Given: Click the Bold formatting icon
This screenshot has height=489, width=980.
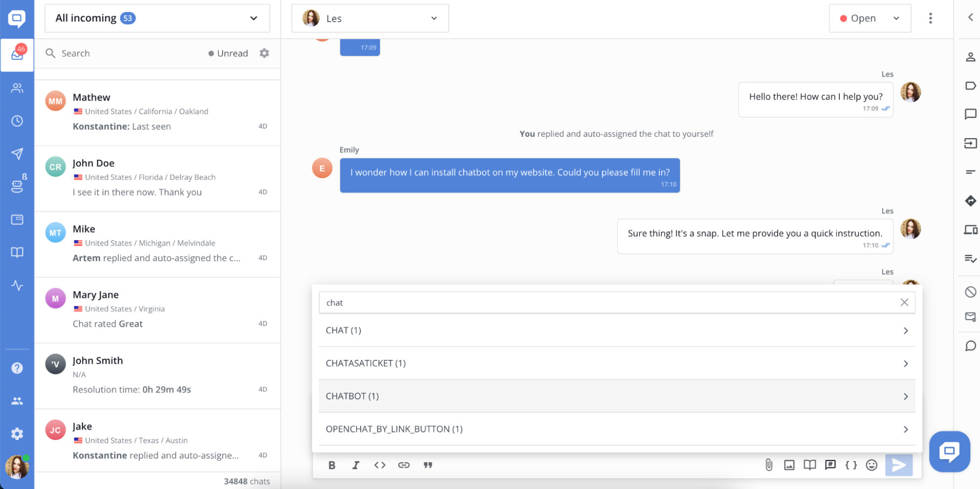Looking at the screenshot, I should click(x=332, y=465).
